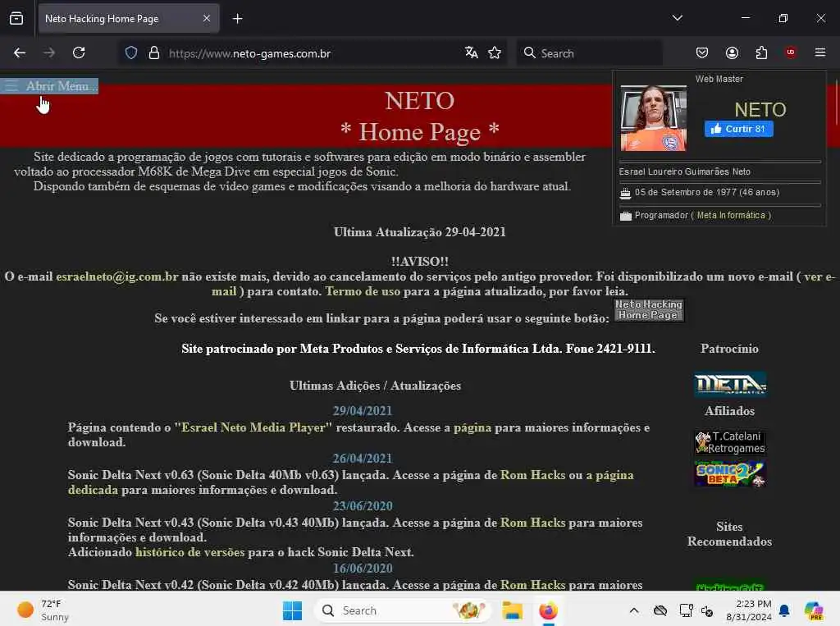
Task: Click the forward navigation arrow
Action: point(49,53)
